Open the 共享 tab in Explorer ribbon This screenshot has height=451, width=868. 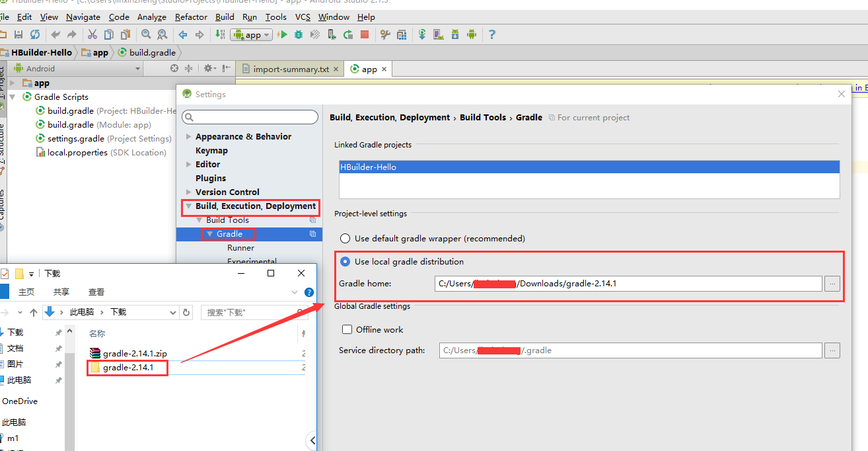(x=61, y=292)
